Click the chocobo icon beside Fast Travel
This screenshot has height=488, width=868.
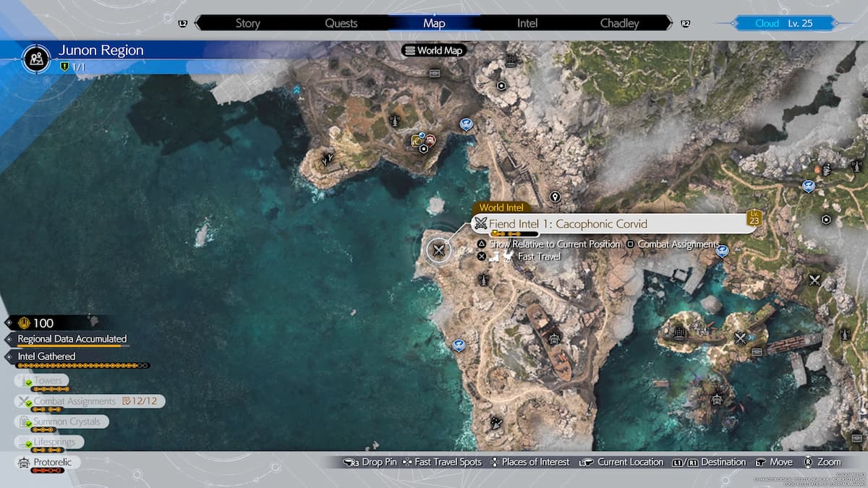tap(509, 256)
